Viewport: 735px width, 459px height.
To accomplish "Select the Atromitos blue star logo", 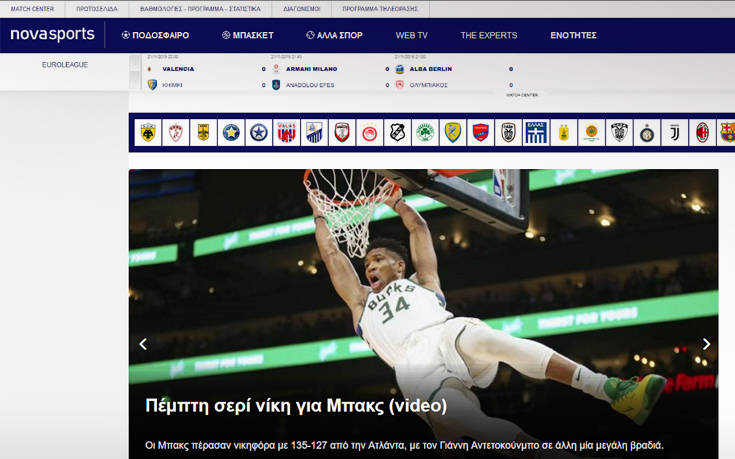I will tap(259, 133).
